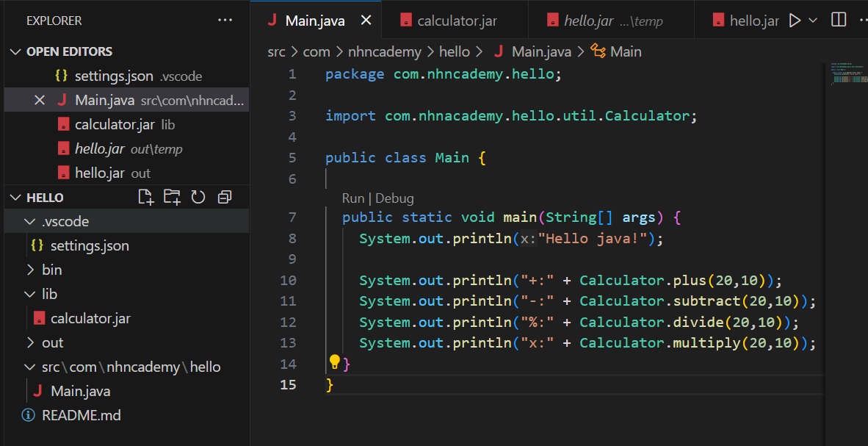
Task: Click Java icon on Main.java tab
Action: (x=272, y=21)
